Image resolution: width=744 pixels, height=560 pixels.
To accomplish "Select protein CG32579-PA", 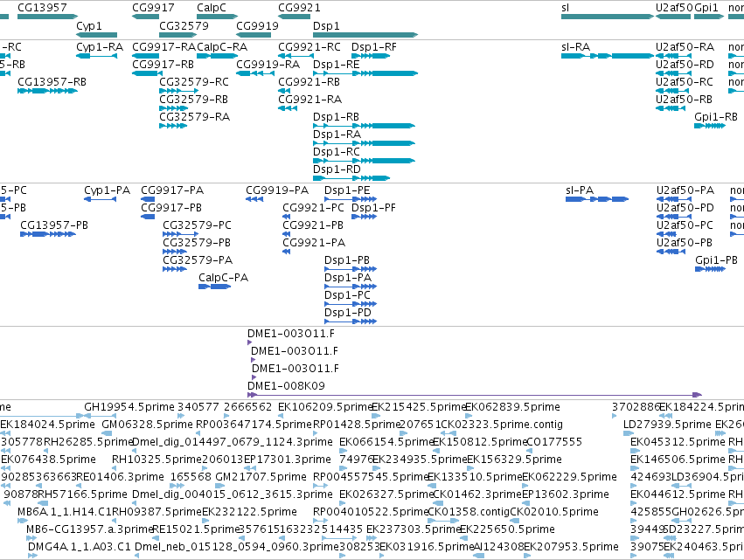I will 175,269.
